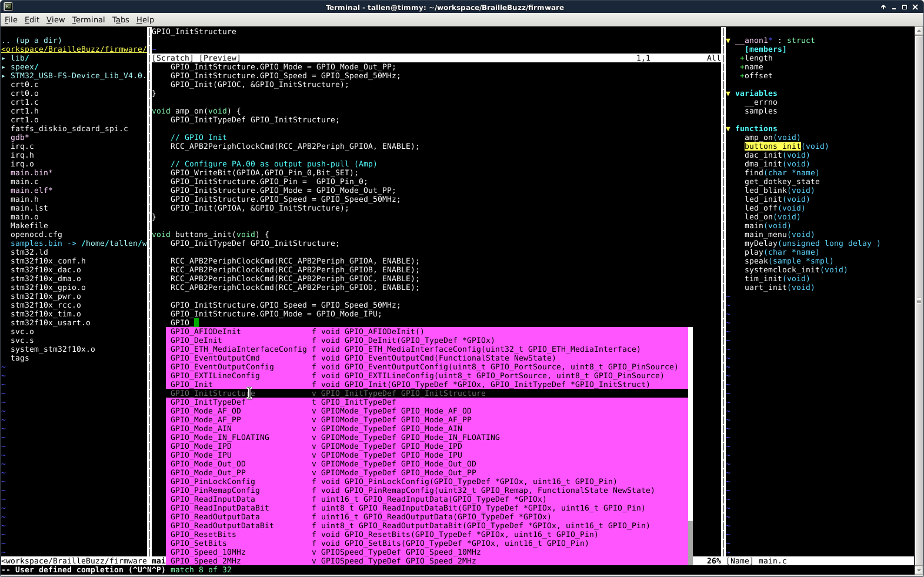
Task: Open the Tabs menu
Action: pyautogui.click(x=121, y=19)
